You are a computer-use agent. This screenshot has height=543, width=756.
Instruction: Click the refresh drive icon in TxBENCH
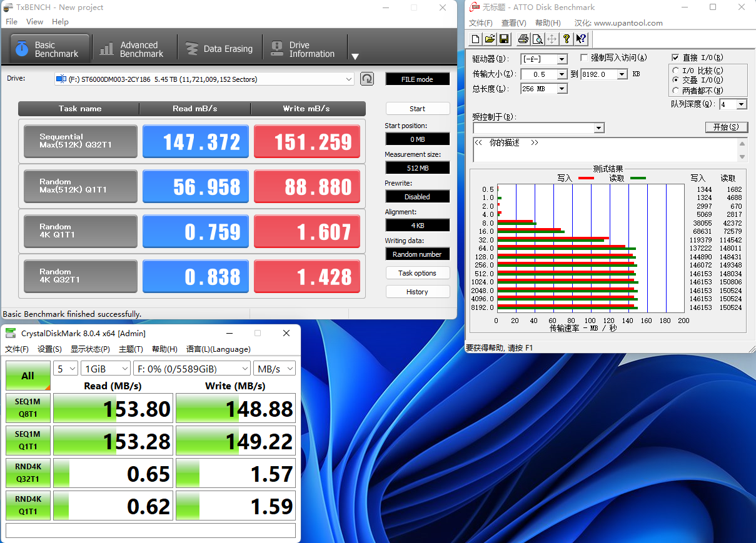pyautogui.click(x=368, y=79)
